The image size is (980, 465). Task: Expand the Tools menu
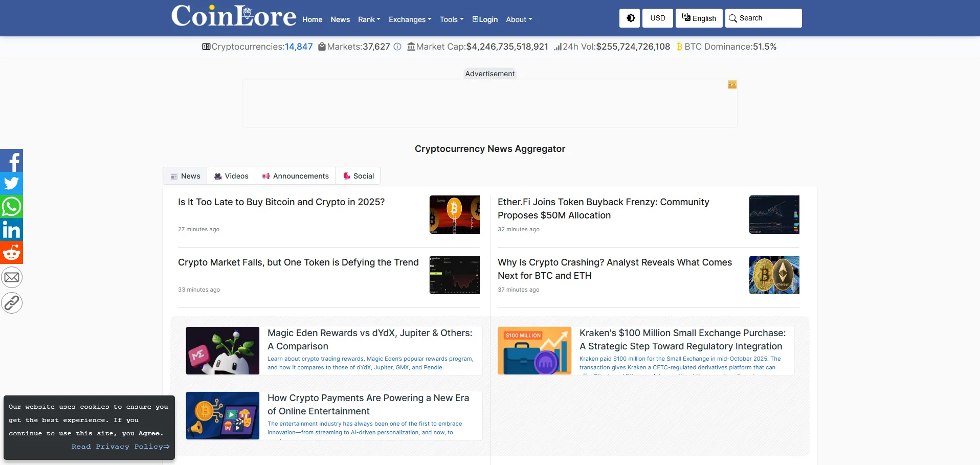pos(452,19)
